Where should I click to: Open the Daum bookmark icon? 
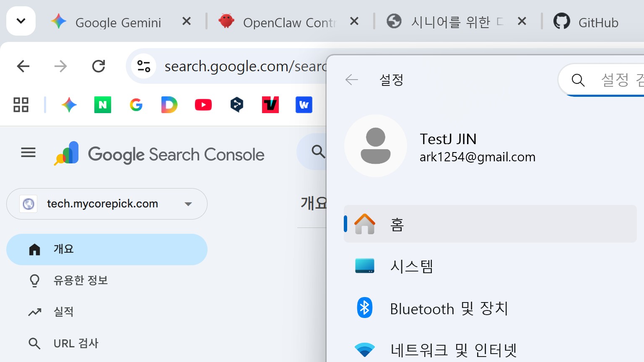coord(169,105)
